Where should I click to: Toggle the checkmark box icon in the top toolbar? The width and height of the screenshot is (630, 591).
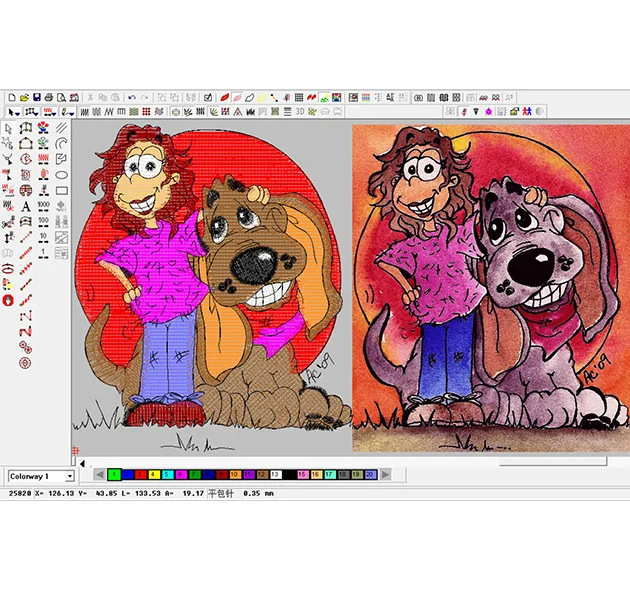coord(208,97)
